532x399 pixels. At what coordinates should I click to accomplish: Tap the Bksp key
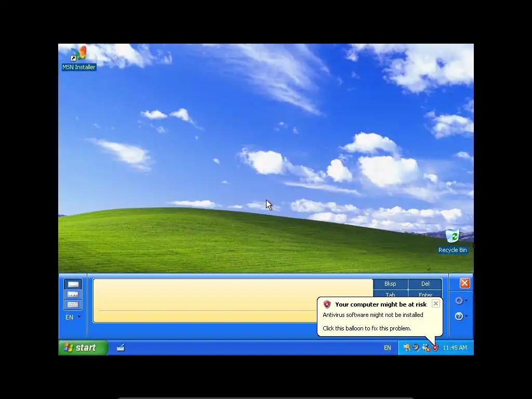coord(390,284)
